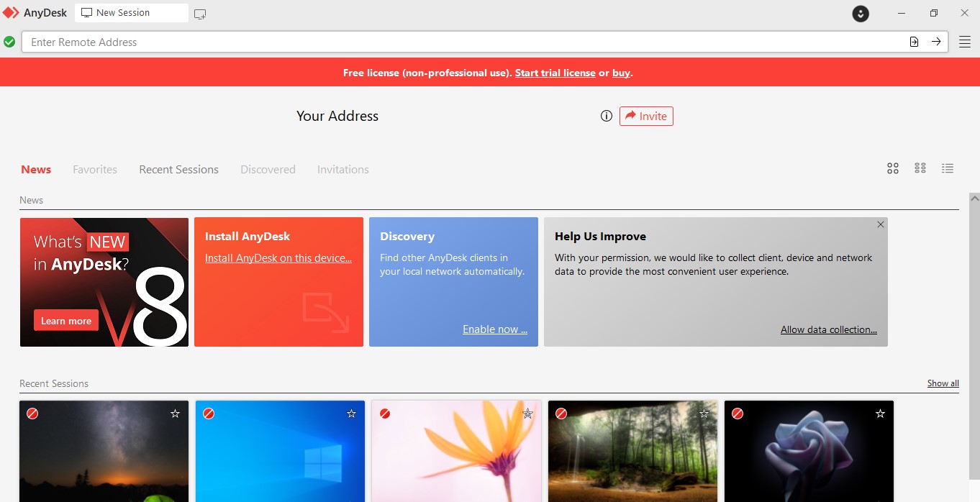
Task: Open the Windows logo session thumbnail
Action: click(280, 452)
